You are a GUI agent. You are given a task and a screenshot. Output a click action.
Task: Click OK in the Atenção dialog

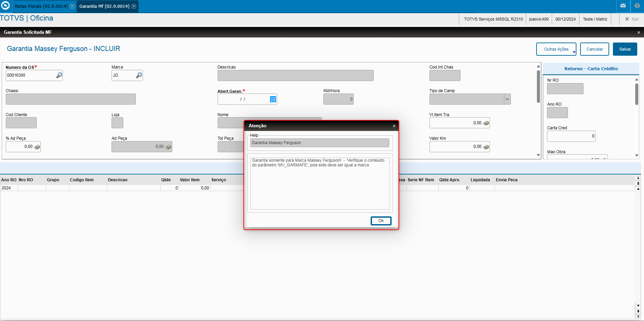[x=381, y=221]
